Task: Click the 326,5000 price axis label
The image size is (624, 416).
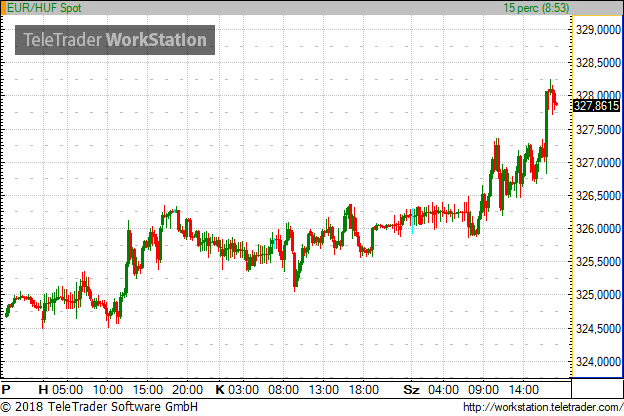Action: point(598,195)
